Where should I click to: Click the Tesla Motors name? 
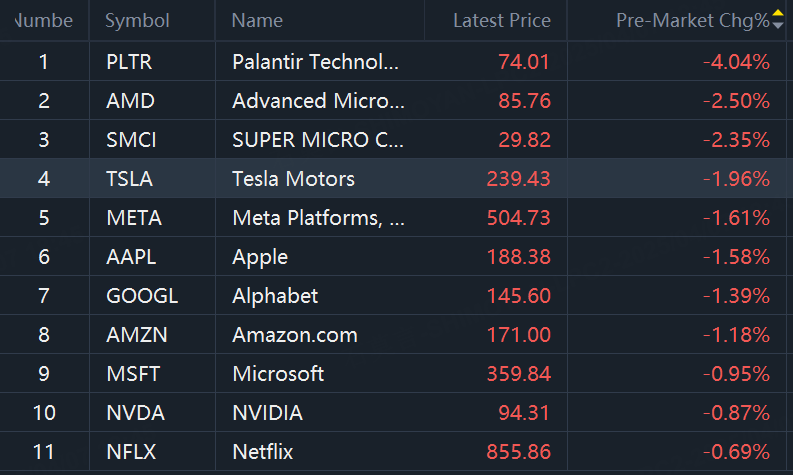(x=293, y=179)
